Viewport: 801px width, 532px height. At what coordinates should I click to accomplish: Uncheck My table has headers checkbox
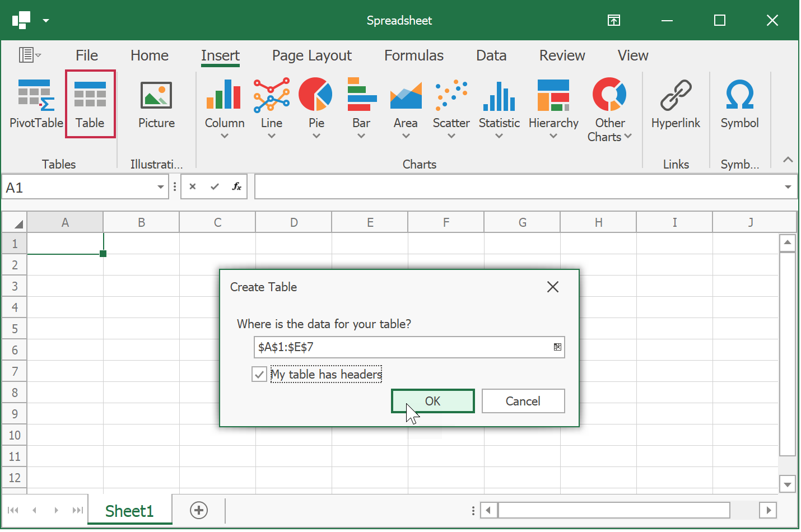259,374
